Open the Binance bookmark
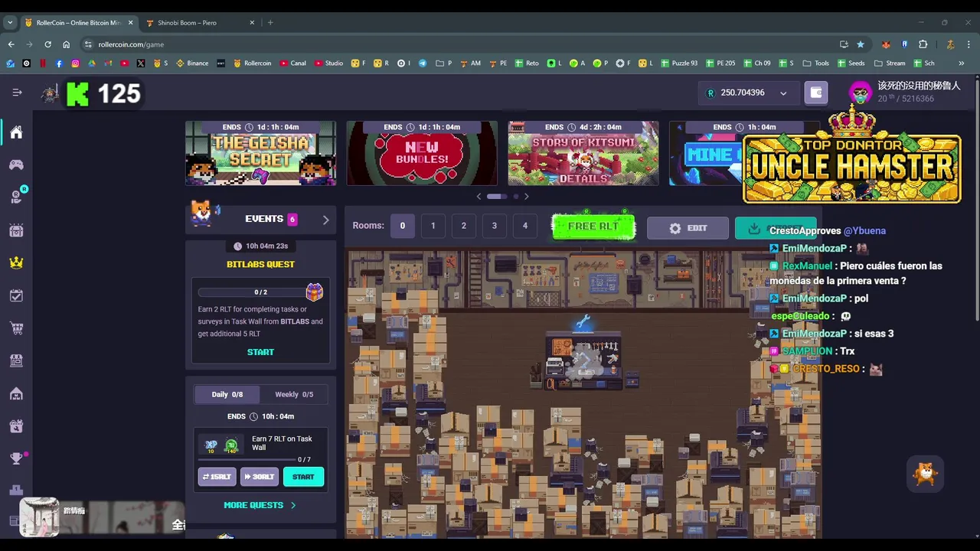This screenshot has height=551, width=980. click(x=192, y=64)
